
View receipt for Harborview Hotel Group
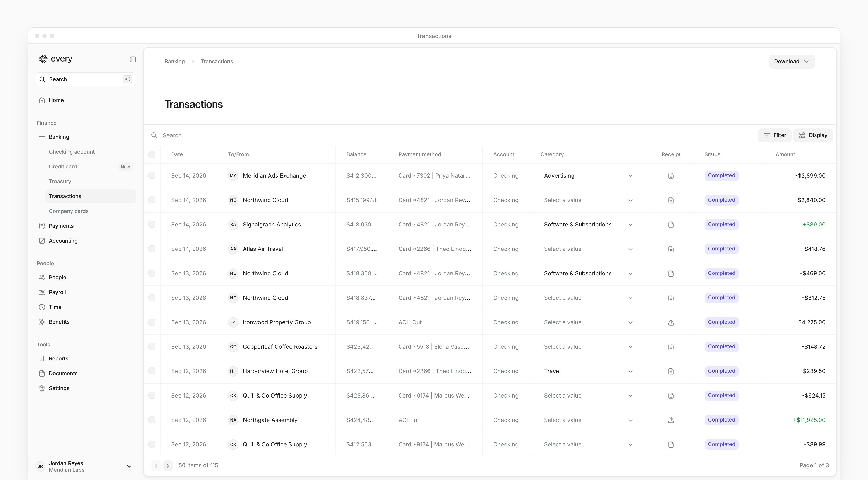click(671, 371)
